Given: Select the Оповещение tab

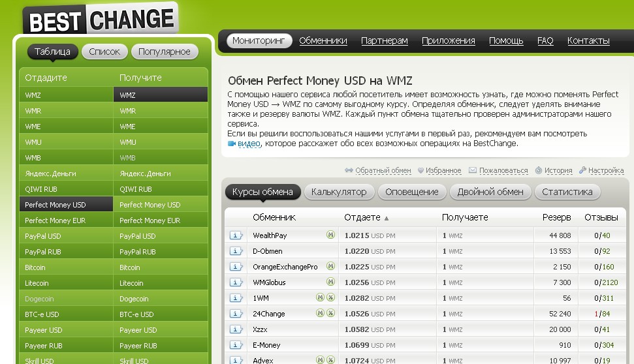Looking at the screenshot, I should click(412, 192).
